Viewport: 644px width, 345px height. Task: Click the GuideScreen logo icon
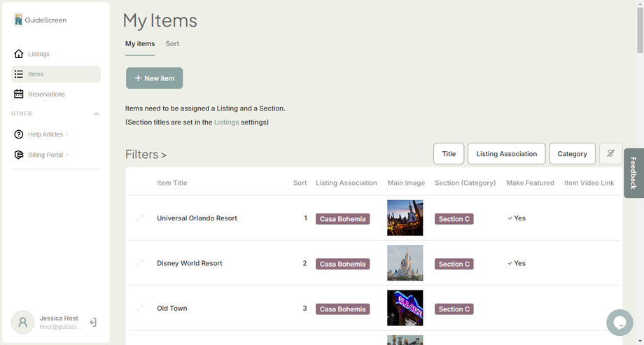(x=18, y=20)
